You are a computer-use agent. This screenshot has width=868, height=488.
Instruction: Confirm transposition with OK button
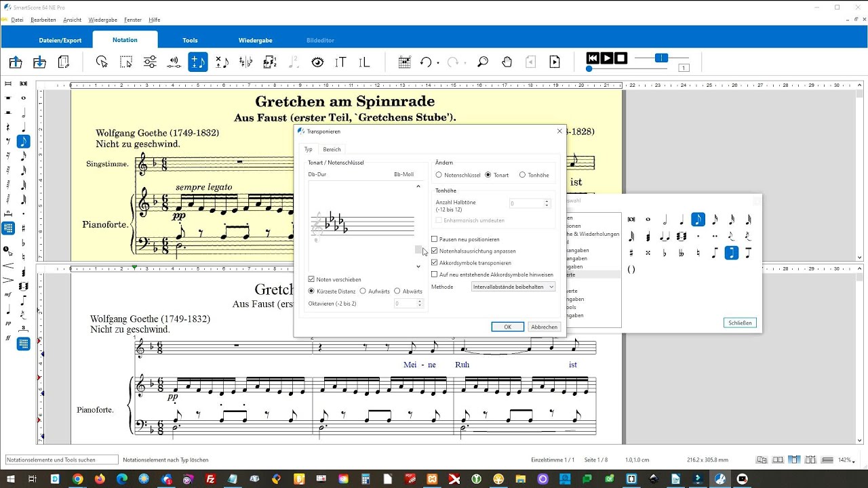[507, 327]
